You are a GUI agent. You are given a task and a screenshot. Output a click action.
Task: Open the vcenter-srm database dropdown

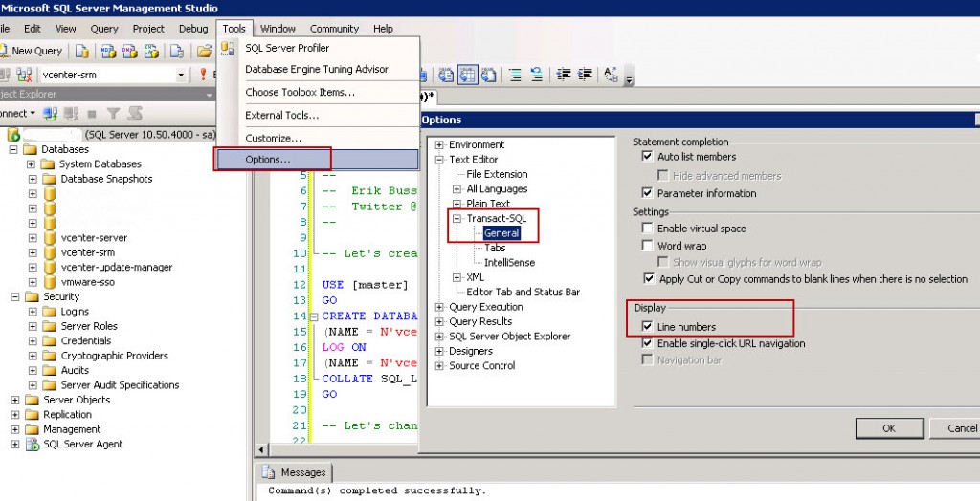181,75
